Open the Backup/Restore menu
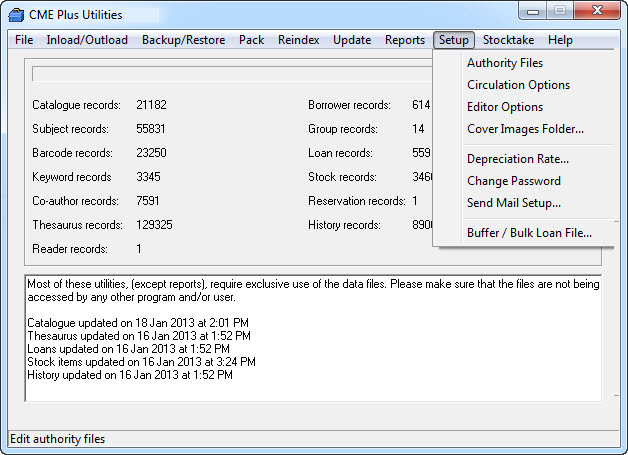This screenshot has width=628, height=455. (183, 40)
